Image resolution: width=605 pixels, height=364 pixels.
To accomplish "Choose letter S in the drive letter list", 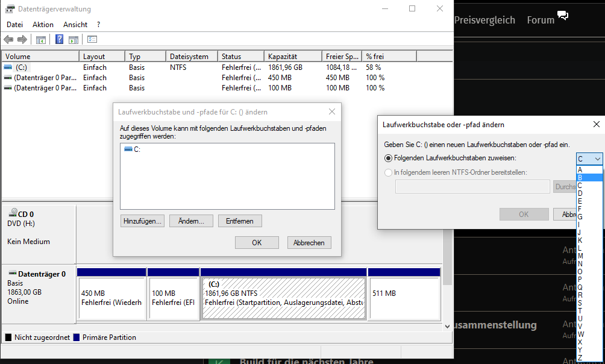I will point(589,303).
